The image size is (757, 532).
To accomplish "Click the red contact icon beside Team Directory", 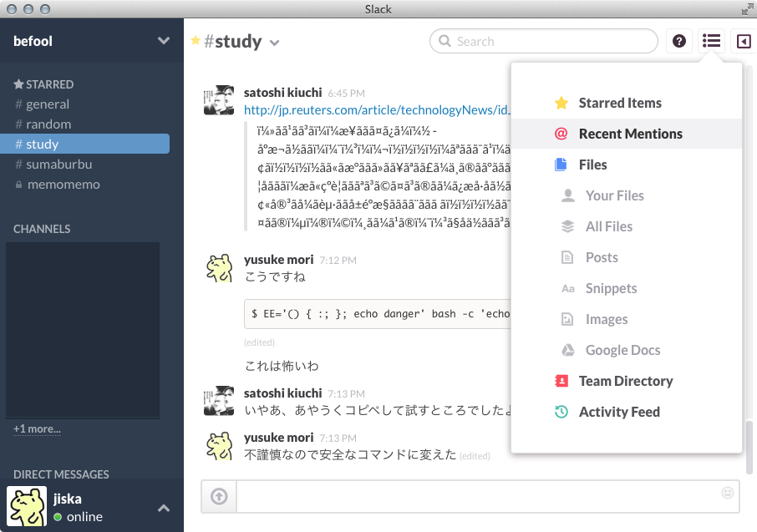I will [x=561, y=381].
